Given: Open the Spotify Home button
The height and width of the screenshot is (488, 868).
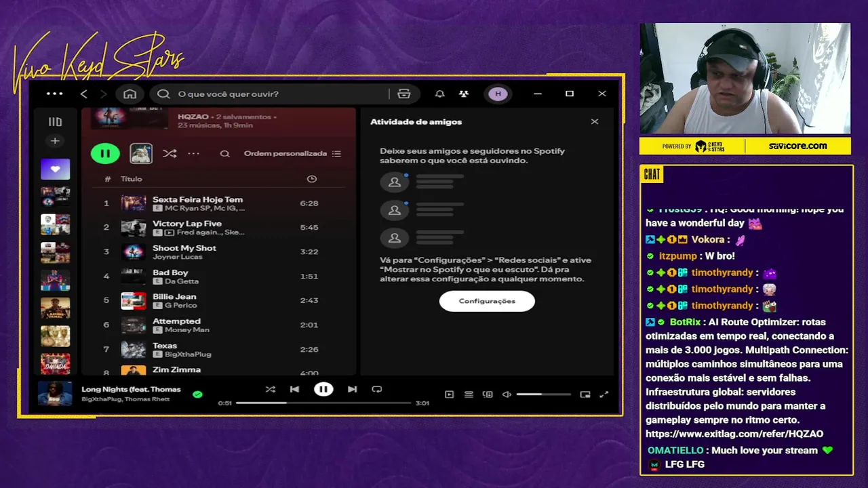Looking at the screenshot, I should [130, 94].
